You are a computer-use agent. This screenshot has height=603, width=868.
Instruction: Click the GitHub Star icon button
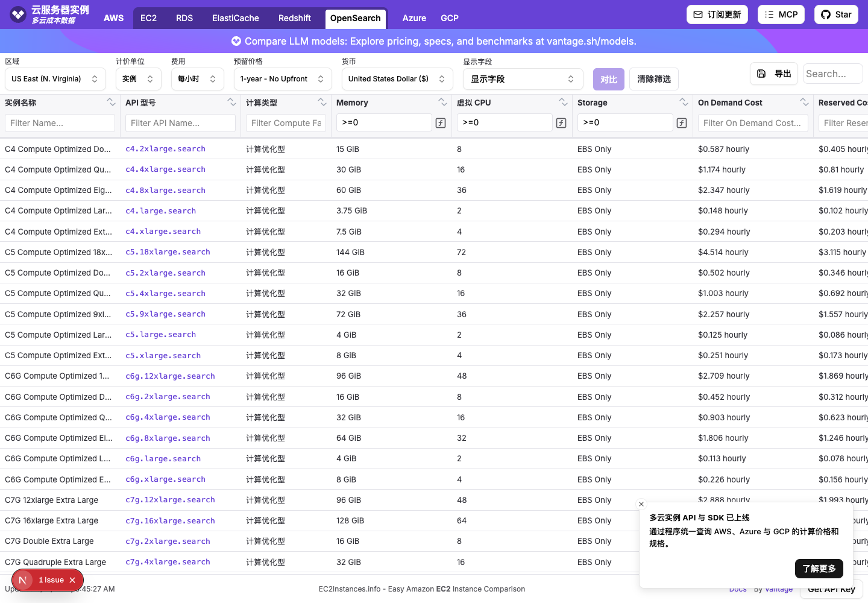(836, 14)
